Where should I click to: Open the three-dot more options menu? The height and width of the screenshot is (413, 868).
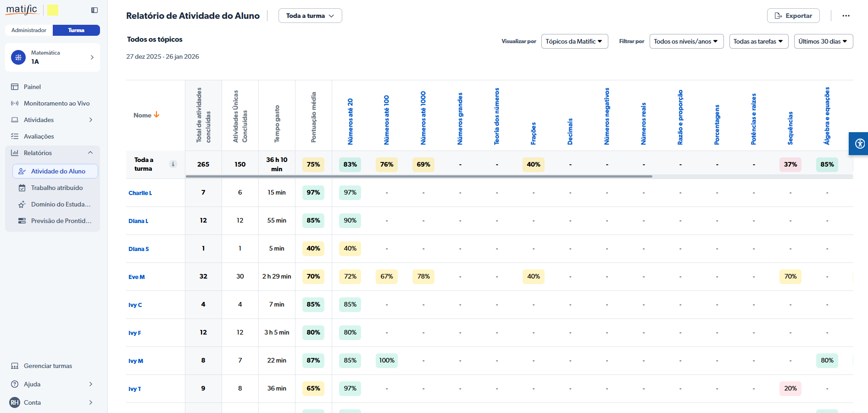coord(846,16)
